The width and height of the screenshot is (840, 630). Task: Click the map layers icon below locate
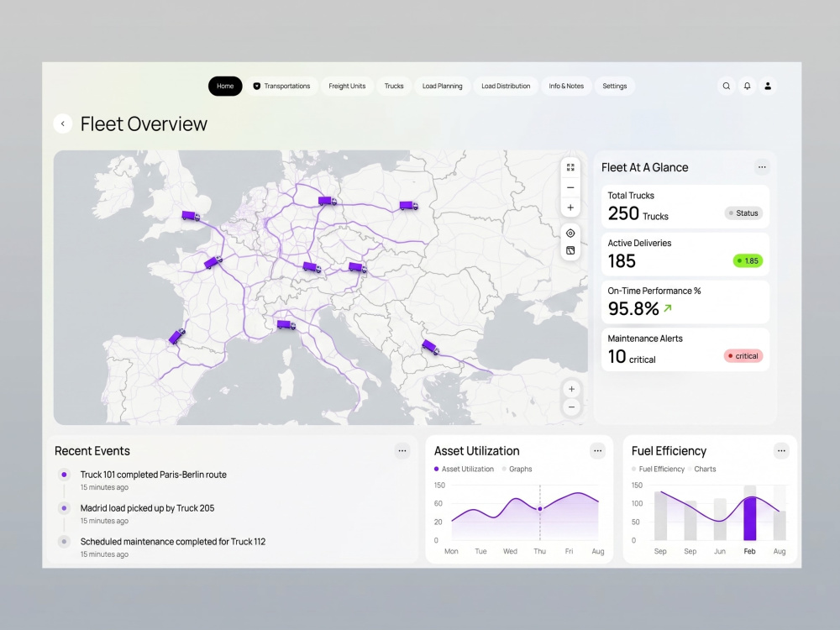coord(570,250)
